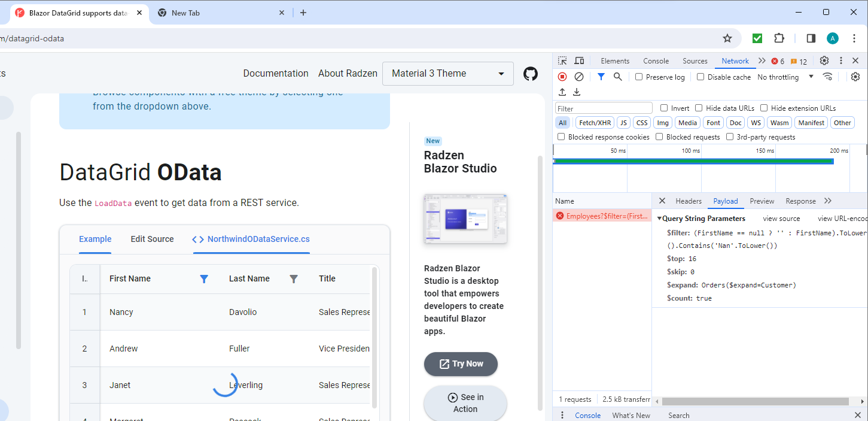Check Blocked response cookies
This screenshot has height=421, width=868.
click(x=561, y=137)
